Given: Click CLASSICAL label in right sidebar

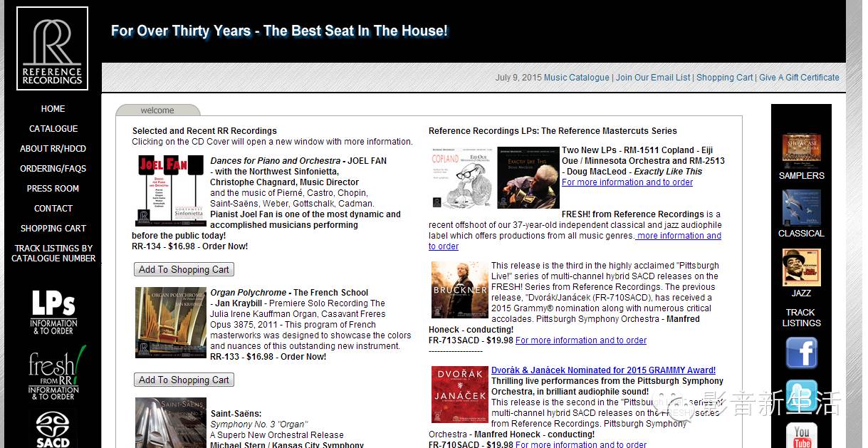Looking at the screenshot, I should pos(801,234).
